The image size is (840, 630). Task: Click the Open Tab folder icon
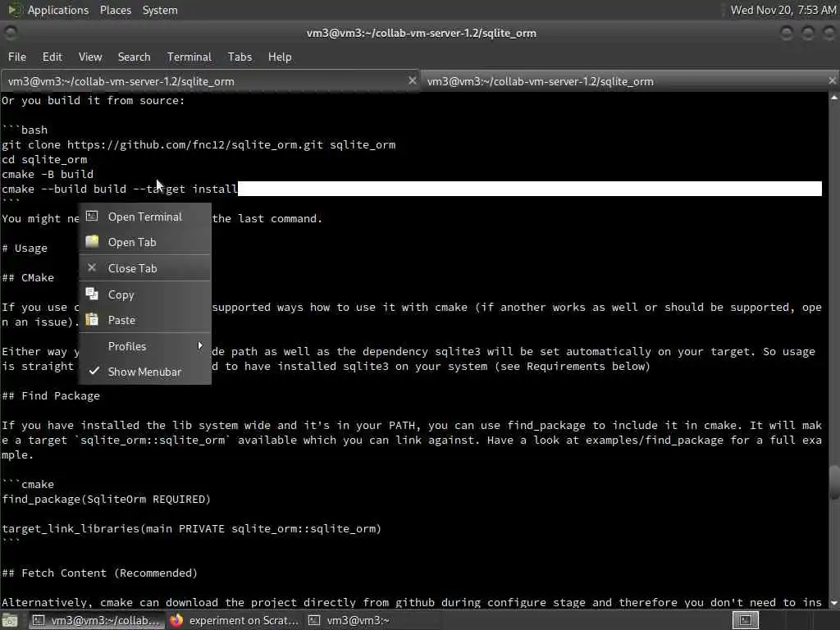tap(92, 242)
